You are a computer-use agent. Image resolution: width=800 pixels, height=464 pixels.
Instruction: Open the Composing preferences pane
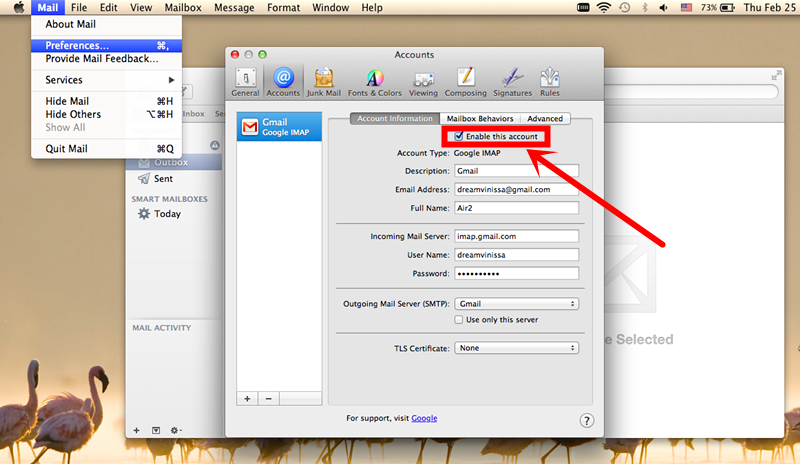point(465,82)
